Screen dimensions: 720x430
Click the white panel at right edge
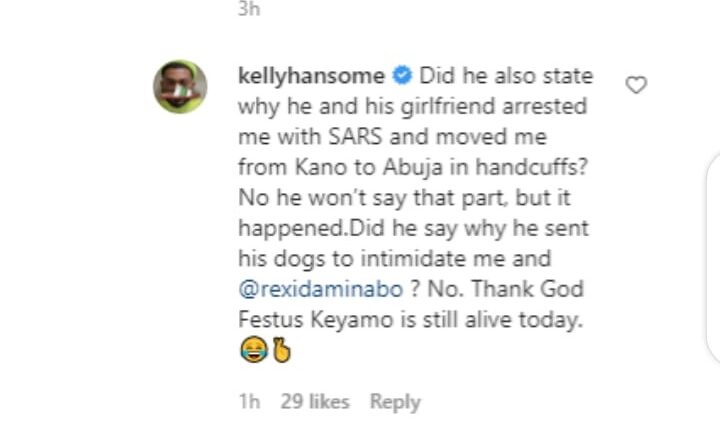click(712, 260)
